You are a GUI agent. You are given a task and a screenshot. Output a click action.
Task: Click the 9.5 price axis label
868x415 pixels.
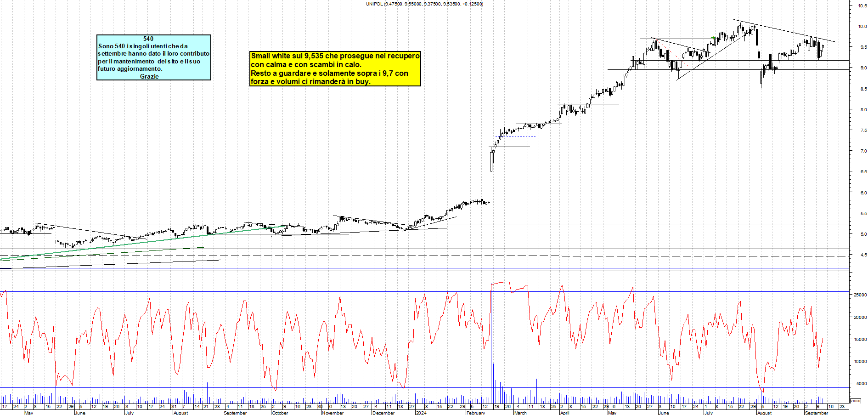point(863,47)
